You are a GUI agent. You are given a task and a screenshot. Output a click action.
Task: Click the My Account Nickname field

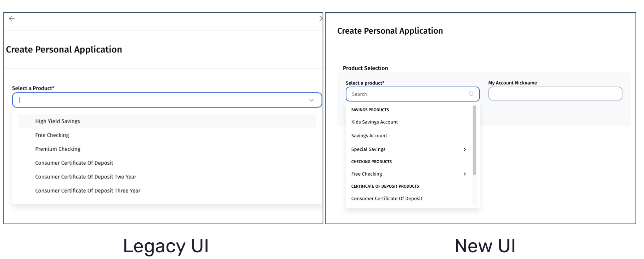coord(555,94)
